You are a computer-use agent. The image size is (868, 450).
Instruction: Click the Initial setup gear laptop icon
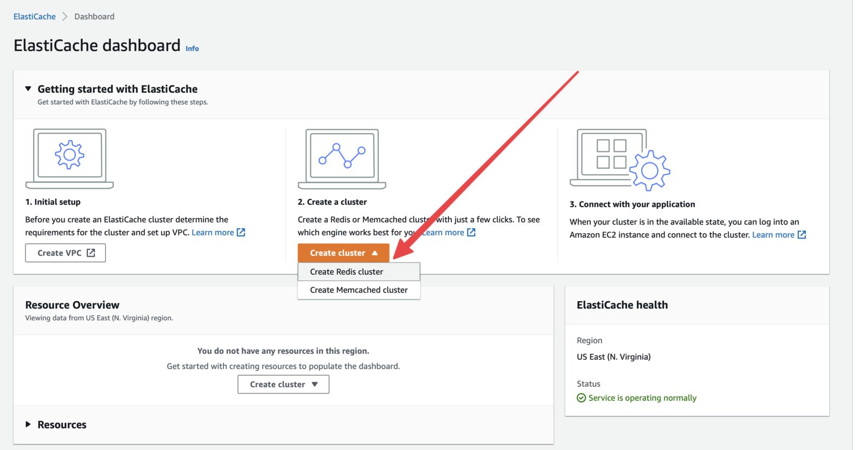[69, 159]
